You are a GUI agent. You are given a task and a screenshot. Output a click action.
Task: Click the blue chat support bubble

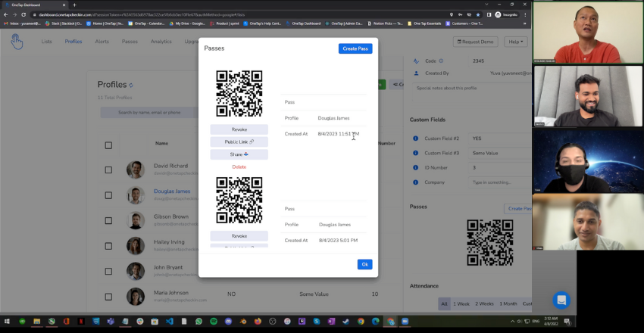(x=561, y=300)
